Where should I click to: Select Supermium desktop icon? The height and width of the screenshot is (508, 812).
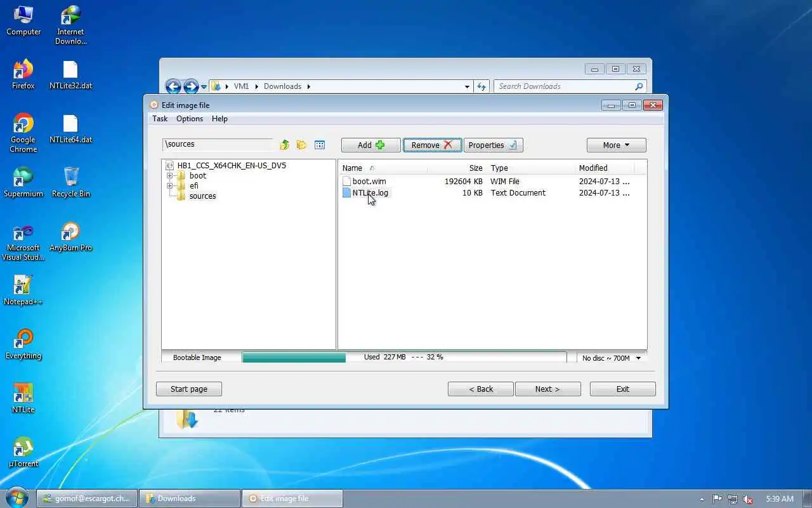point(23,183)
